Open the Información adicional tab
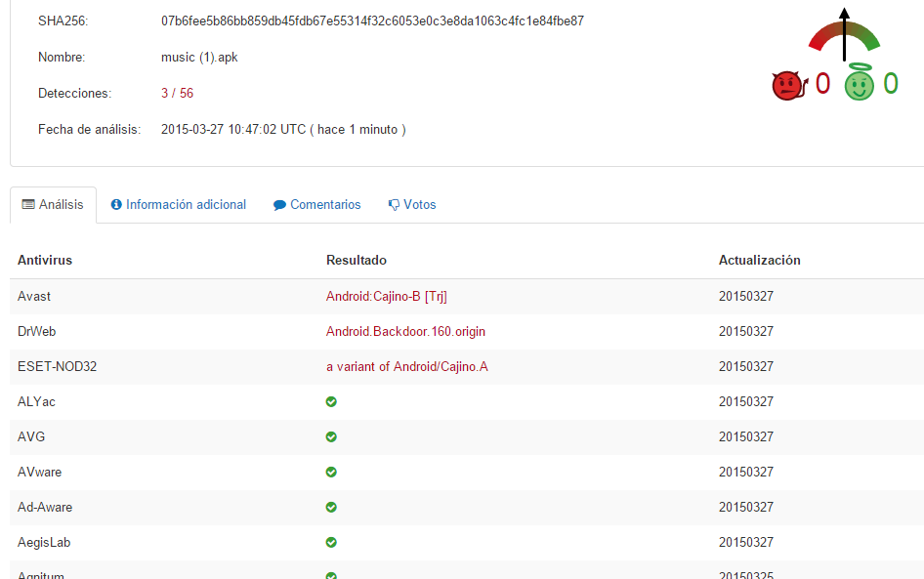The height and width of the screenshot is (579, 924). tap(178, 205)
